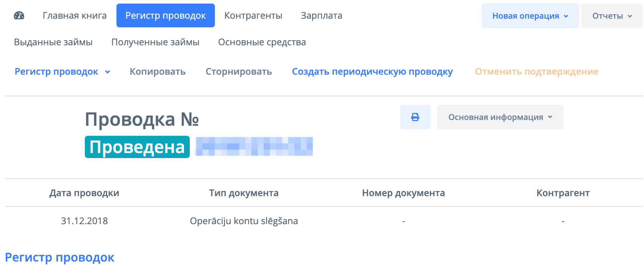Click the Регистр проводок heading link at bottom
Viewport: 644px width, 268px height.
[x=60, y=257]
